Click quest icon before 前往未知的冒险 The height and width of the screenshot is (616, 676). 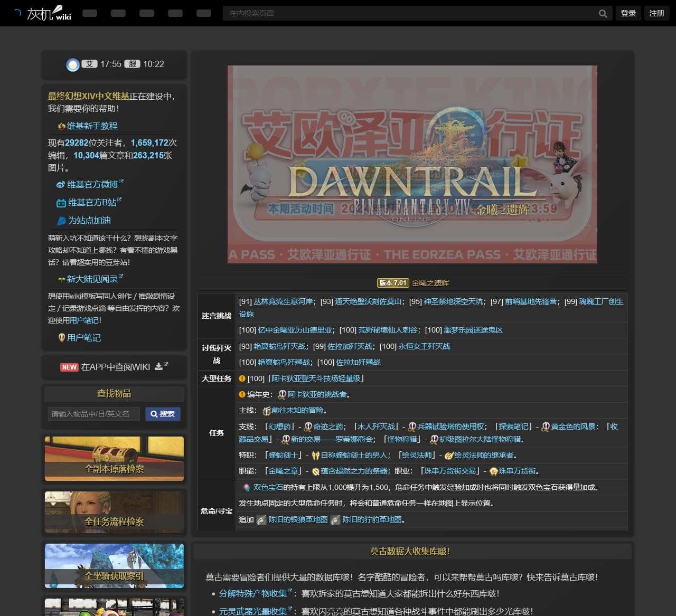266,411
